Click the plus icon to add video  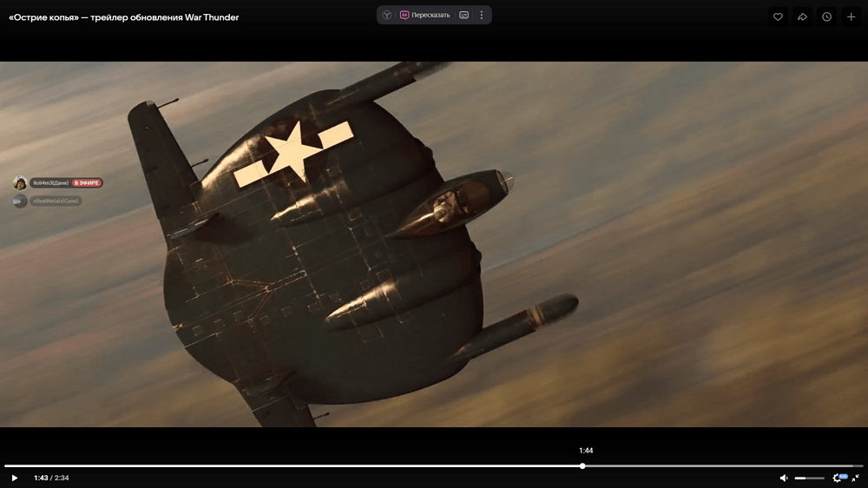[851, 16]
